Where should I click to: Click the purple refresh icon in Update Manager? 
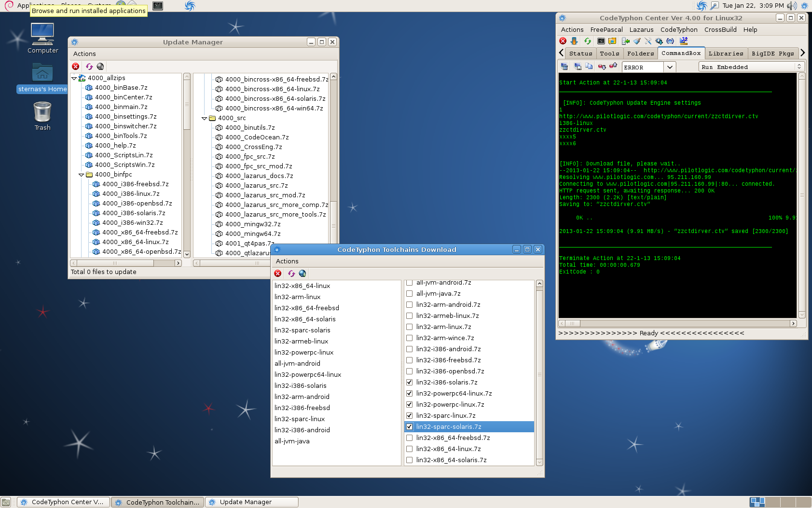pyautogui.click(x=89, y=67)
